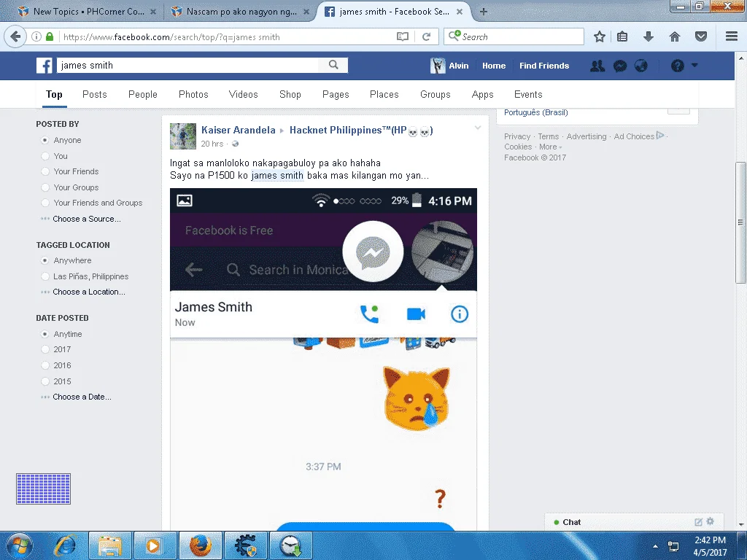Open the Messenger messages icon
747x560 pixels.
(x=620, y=66)
